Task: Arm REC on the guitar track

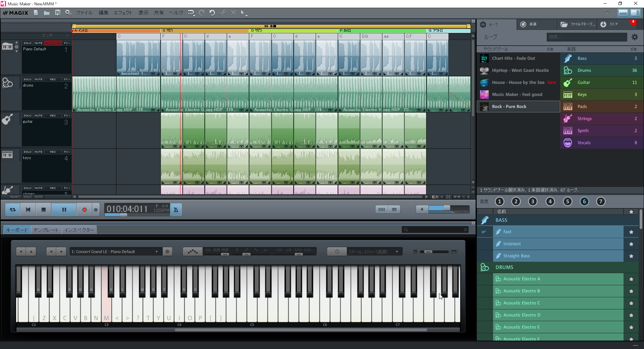Action: pos(53,115)
